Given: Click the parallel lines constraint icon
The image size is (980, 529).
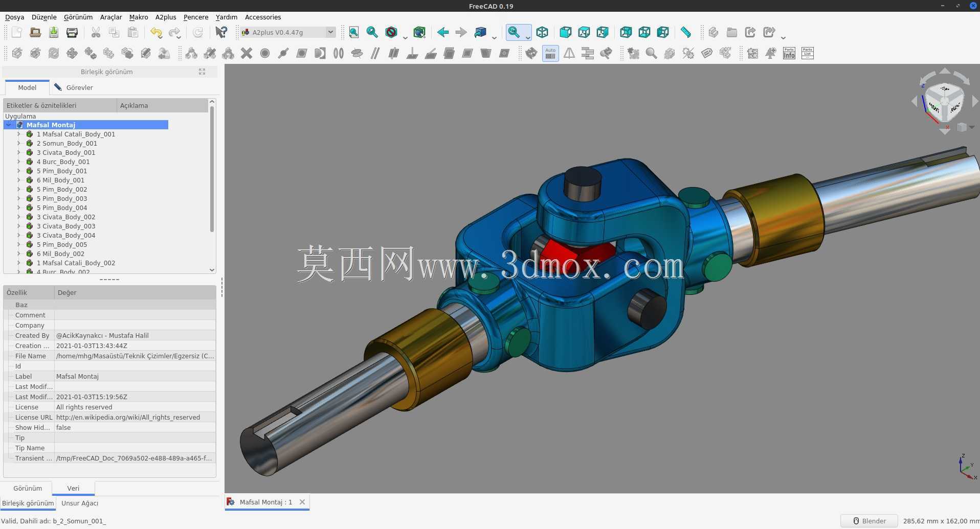Looking at the screenshot, I should (375, 53).
